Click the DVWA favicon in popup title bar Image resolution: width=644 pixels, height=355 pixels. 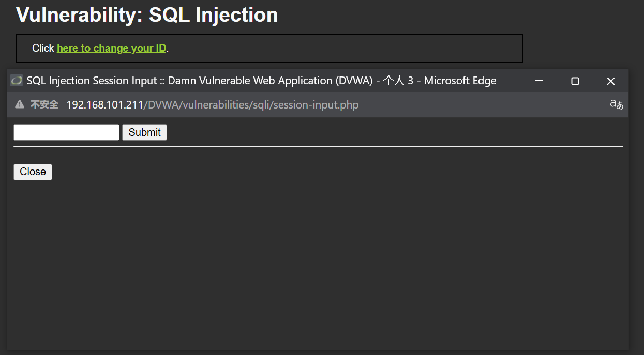pos(17,81)
